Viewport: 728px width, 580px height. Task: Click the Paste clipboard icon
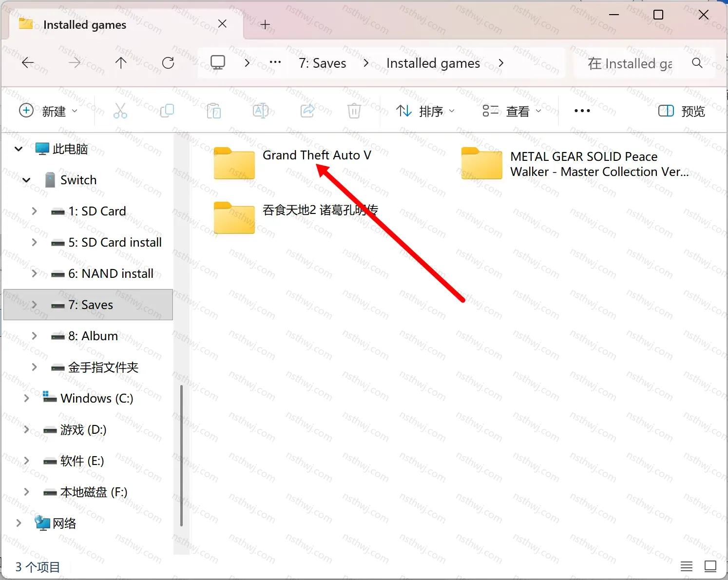click(x=214, y=111)
